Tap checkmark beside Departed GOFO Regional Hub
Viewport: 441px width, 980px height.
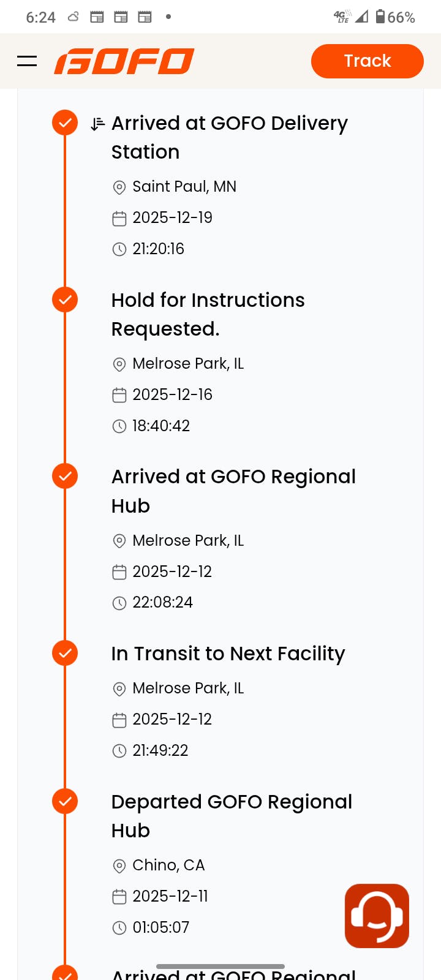[x=65, y=801]
